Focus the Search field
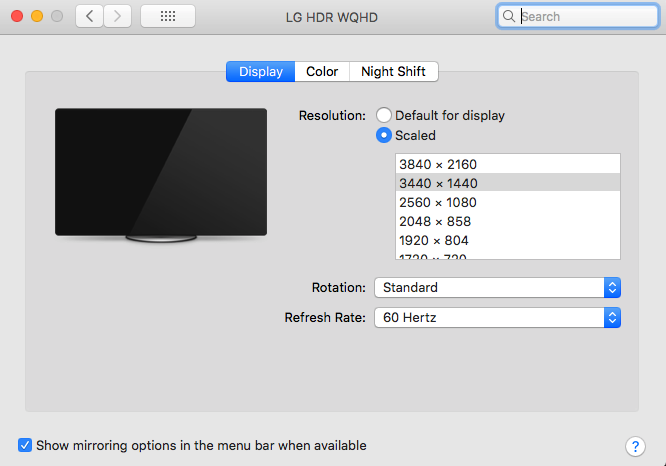This screenshot has height=466, width=666. click(x=577, y=17)
